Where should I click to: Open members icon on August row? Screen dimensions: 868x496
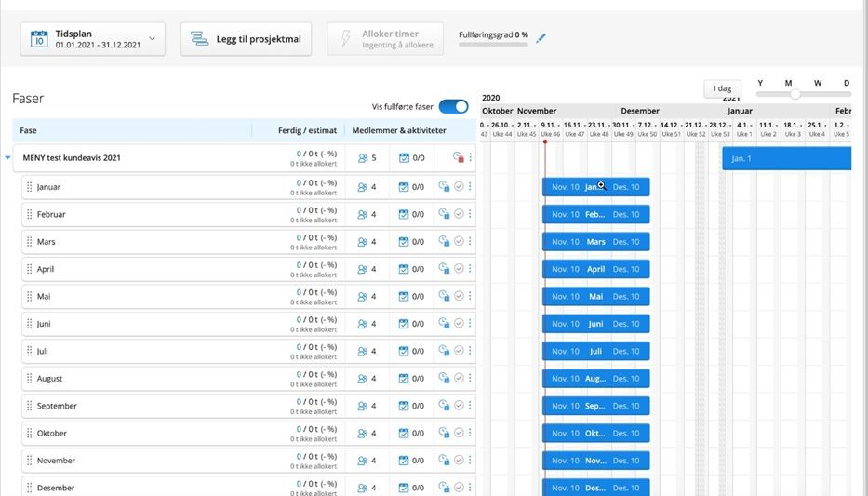point(363,379)
